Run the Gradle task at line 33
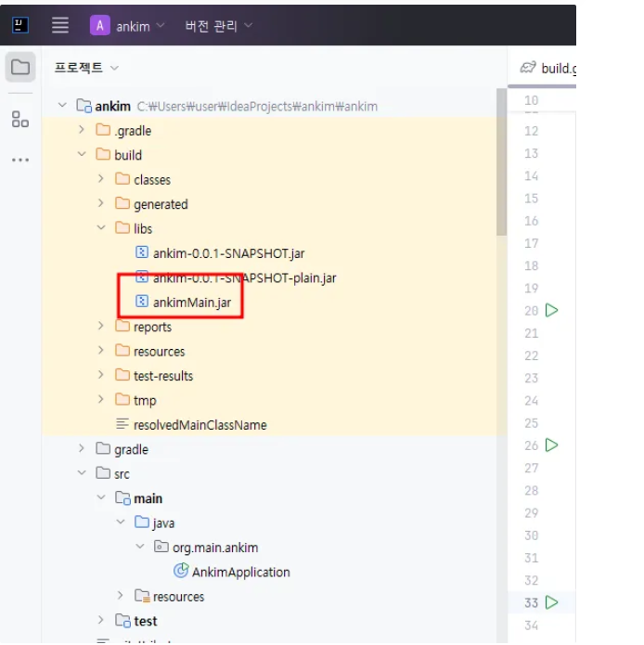 551,602
